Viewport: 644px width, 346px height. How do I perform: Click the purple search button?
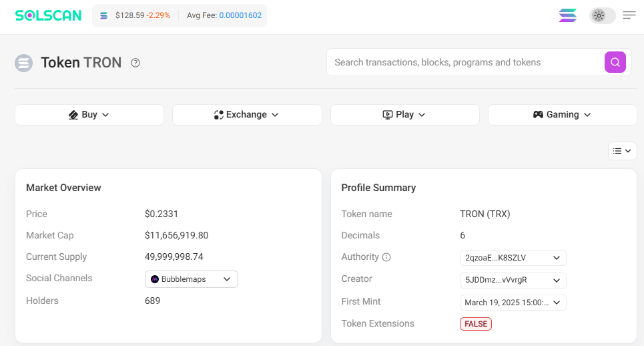(615, 62)
